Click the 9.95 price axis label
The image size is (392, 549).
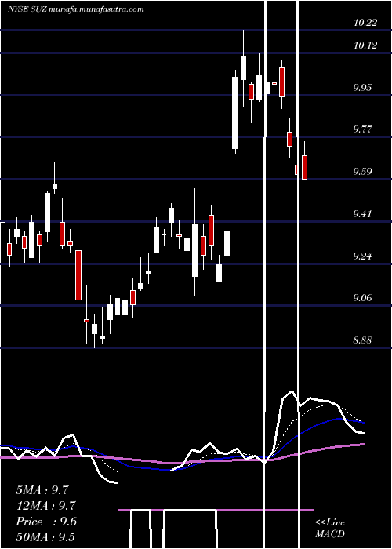click(x=362, y=88)
